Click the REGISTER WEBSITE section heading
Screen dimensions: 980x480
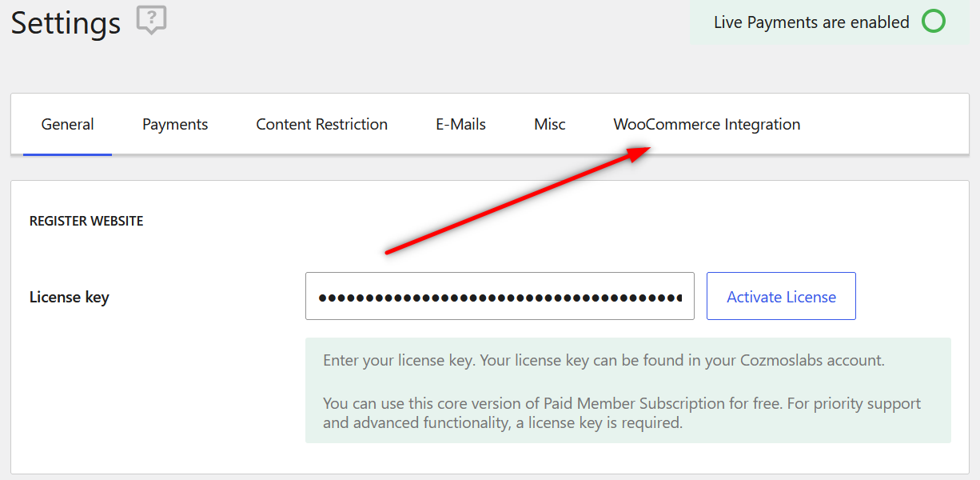tap(86, 221)
